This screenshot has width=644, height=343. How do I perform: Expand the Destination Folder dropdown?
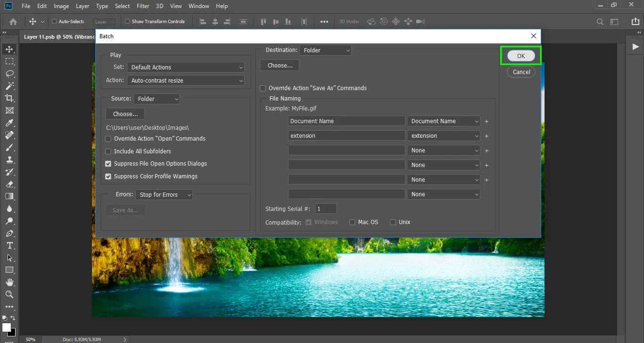325,50
